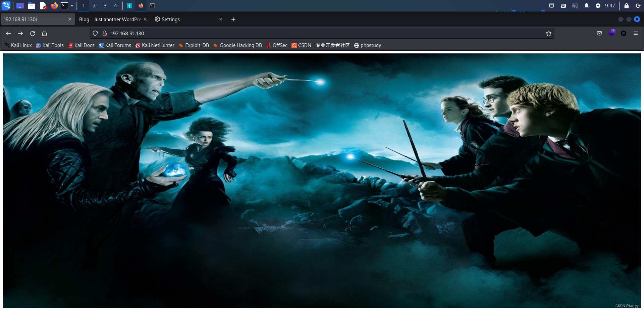The width and height of the screenshot is (644, 311).
Task: Reload the current page
Action: pos(33,33)
